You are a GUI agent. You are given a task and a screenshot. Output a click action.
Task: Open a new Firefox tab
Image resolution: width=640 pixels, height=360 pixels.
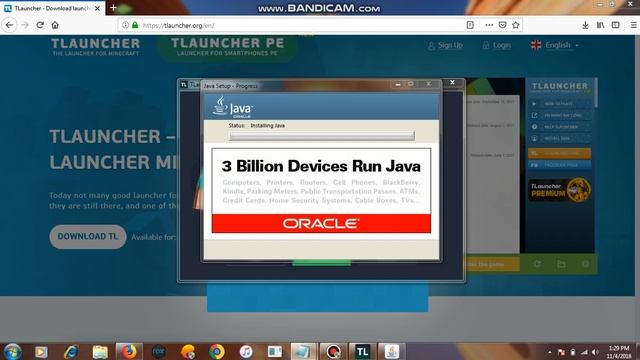(x=113, y=8)
